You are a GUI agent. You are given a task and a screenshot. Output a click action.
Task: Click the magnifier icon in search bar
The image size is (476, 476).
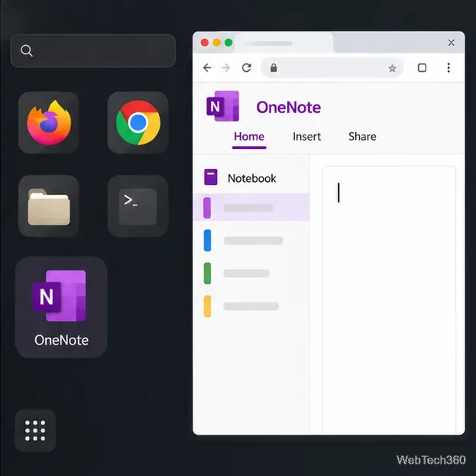(27, 50)
